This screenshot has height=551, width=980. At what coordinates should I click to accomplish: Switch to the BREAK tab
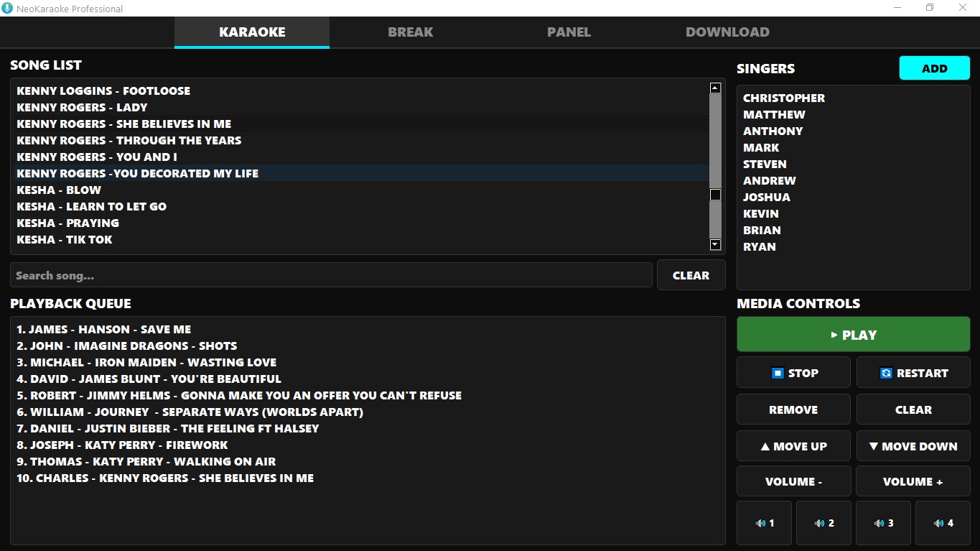click(410, 32)
